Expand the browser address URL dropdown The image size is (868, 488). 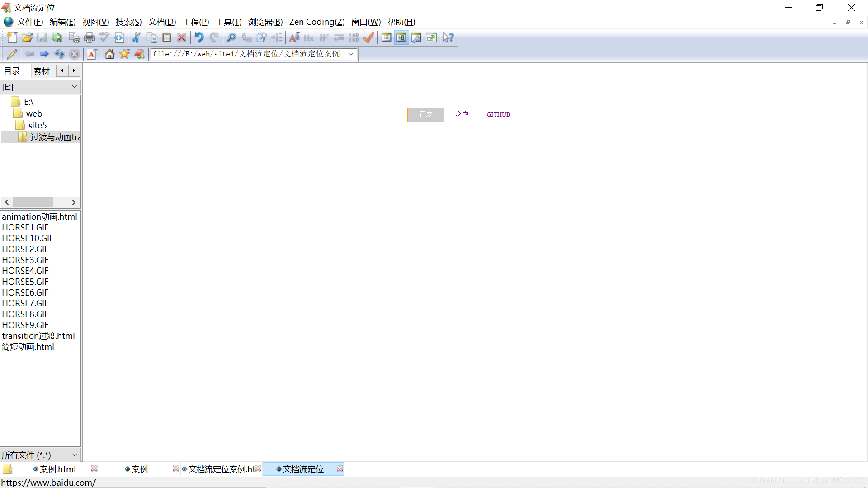[351, 54]
